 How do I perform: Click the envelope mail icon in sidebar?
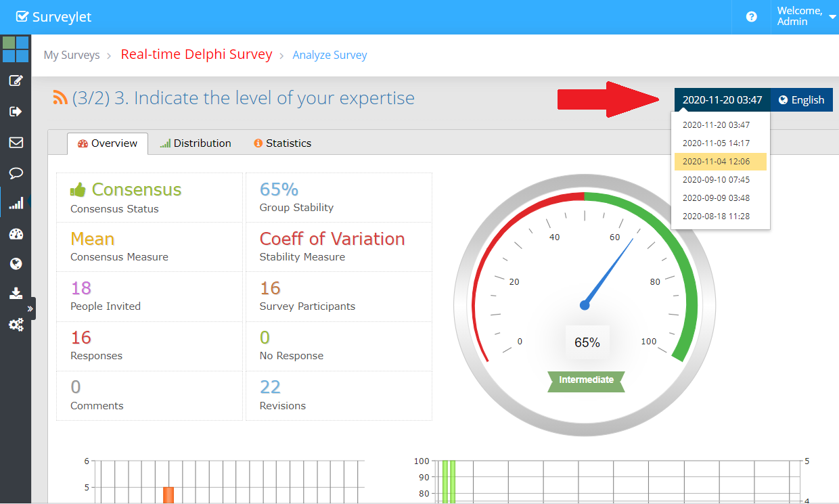click(x=16, y=142)
